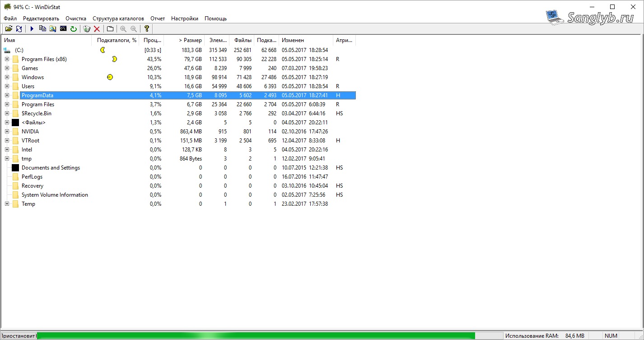Screen dimensions: 644x340
Task: Open Command Prompt Here icon
Action: tap(63, 28)
